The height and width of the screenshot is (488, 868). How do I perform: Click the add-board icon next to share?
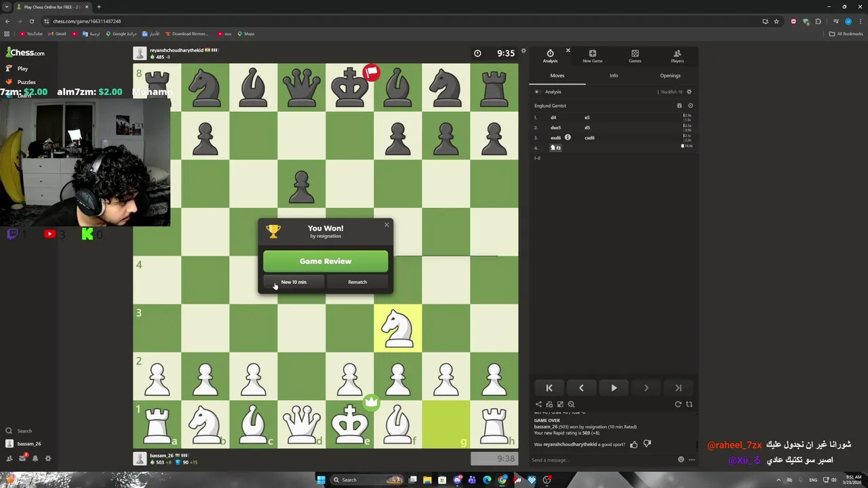[x=549, y=404]
